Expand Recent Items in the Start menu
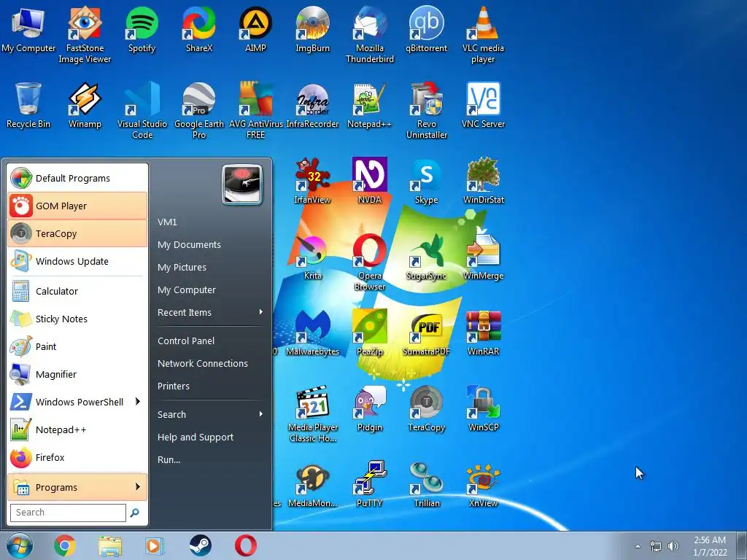 click(x=210, y=312)
